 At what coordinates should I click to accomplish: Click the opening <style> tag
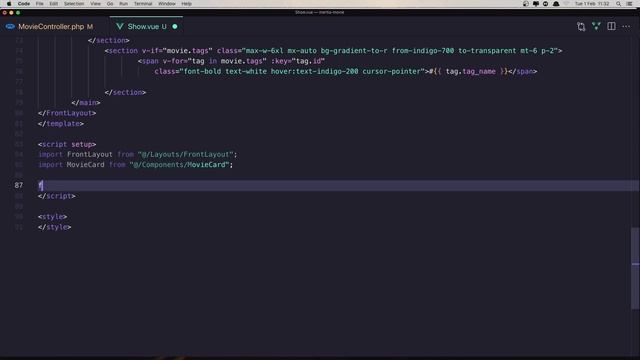(x=53, y=216)
